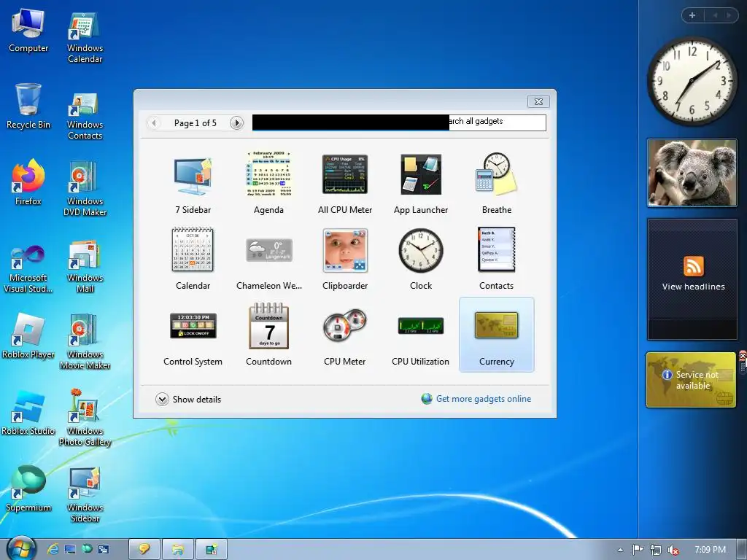Click the Action Center flag icon
Image resolution: width=747 pixels, height=560 pixels.
coord(638,550)
